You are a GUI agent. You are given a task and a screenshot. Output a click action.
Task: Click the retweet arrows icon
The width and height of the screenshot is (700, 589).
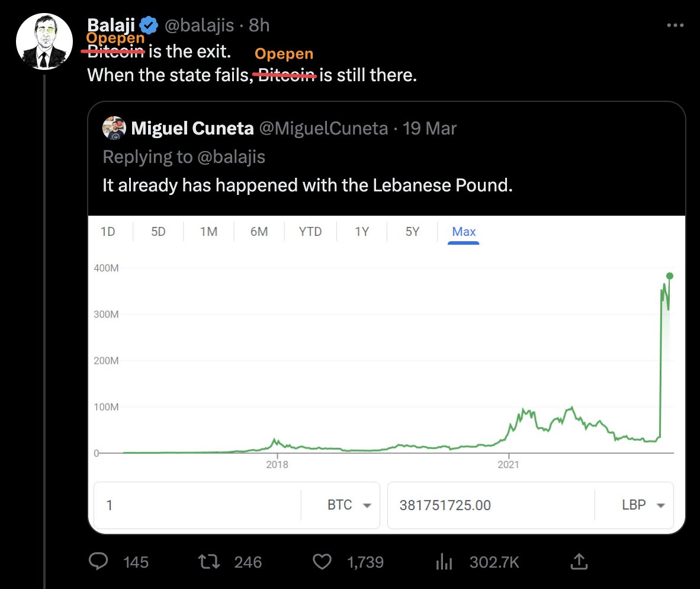click(208, 561)
